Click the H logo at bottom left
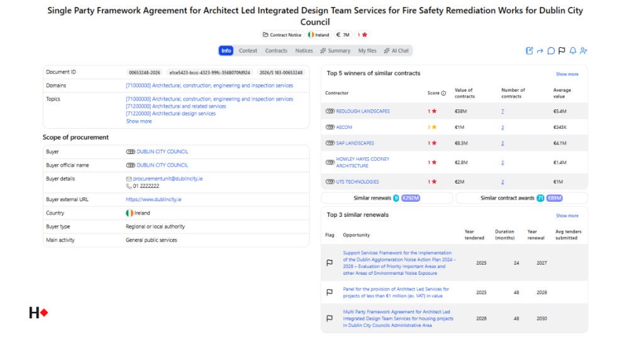 (38, 312)
